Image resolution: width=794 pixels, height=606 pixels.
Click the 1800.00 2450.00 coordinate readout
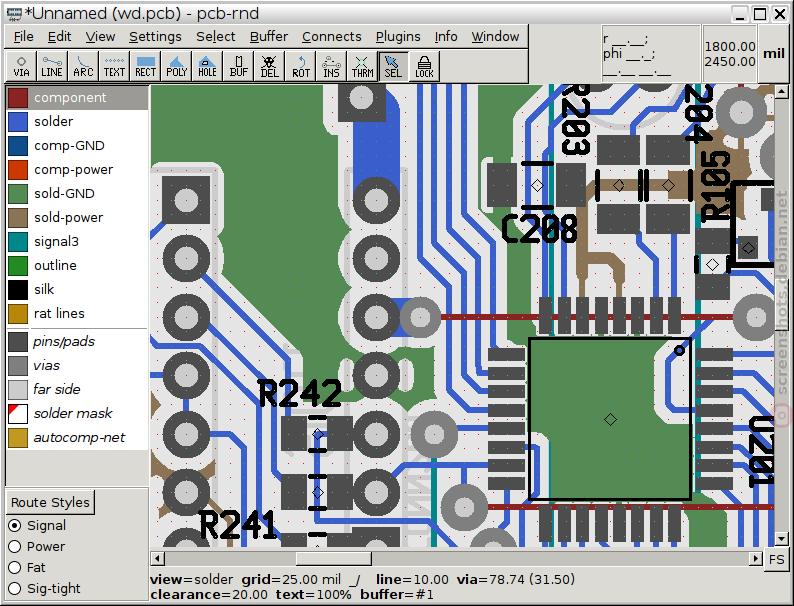pyautogui.click(x=730, y=54)
